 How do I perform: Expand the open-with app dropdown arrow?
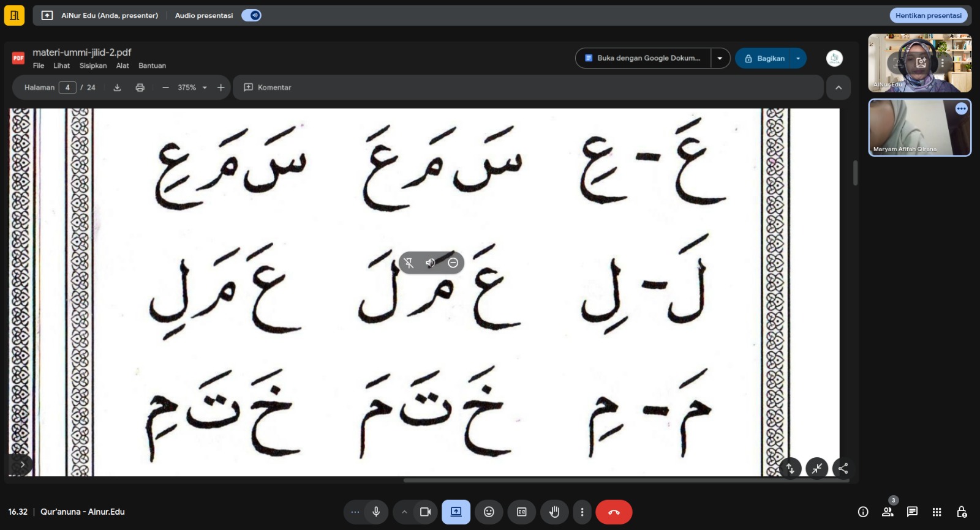[x=720, y=59]
